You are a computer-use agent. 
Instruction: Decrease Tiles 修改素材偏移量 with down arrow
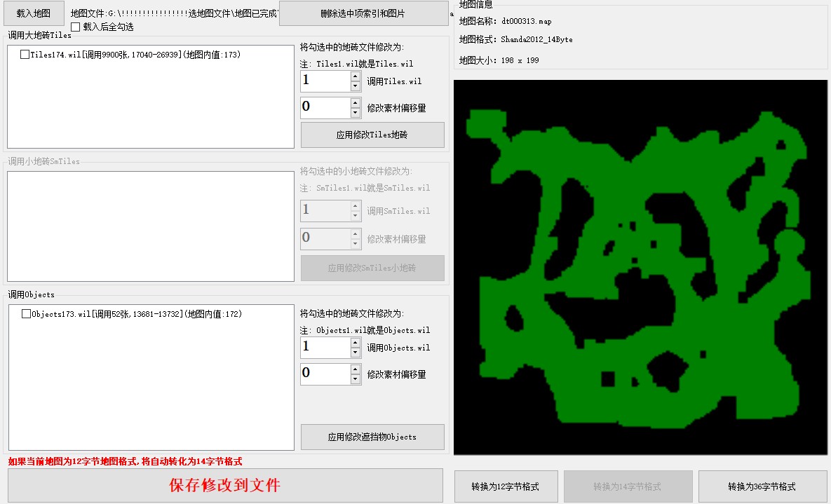pos(356,113)
